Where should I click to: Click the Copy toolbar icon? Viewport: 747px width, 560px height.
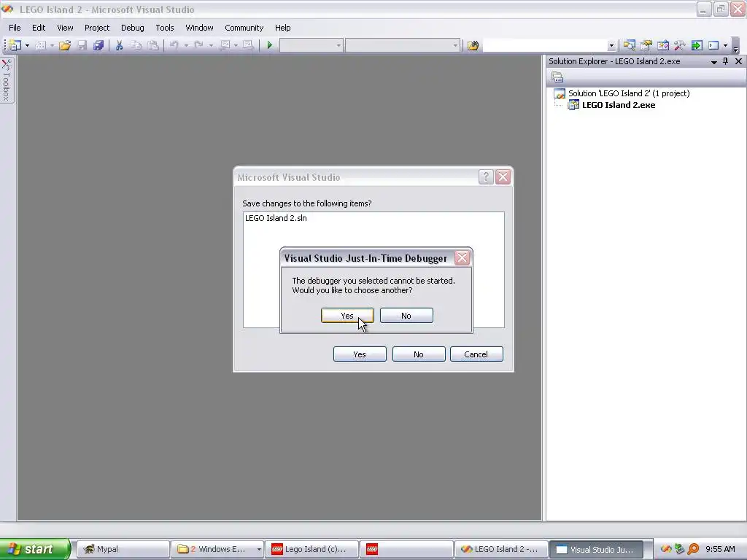coord(136,45)
